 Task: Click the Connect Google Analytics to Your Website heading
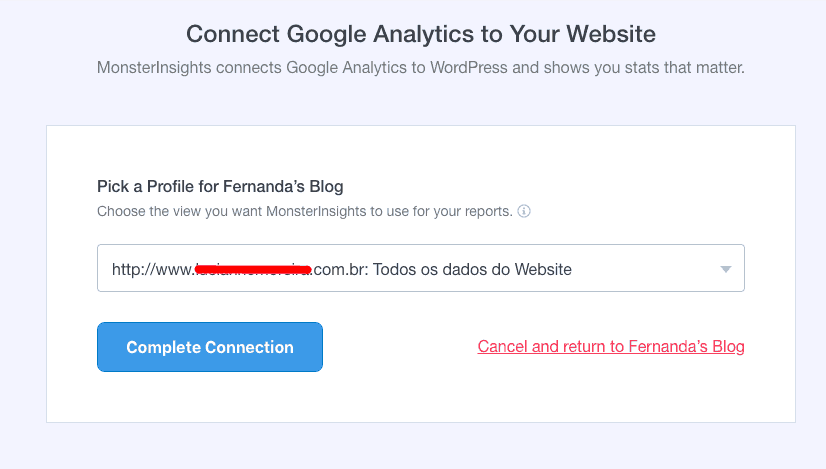420,34
